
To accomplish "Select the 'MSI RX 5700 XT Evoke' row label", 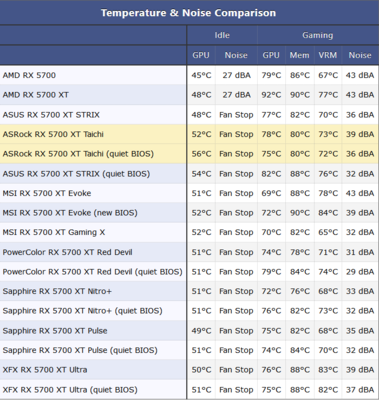I will coord(47,193).
